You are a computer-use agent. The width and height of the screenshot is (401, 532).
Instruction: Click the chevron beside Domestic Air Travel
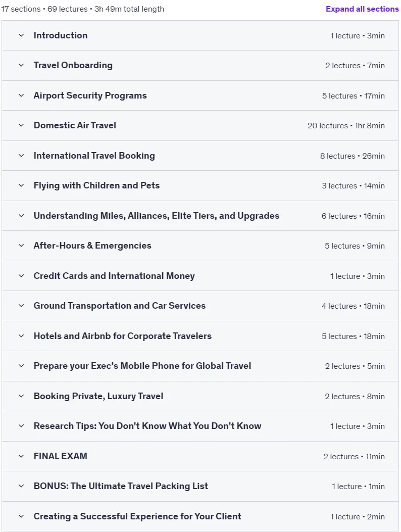tap(21, 125)
